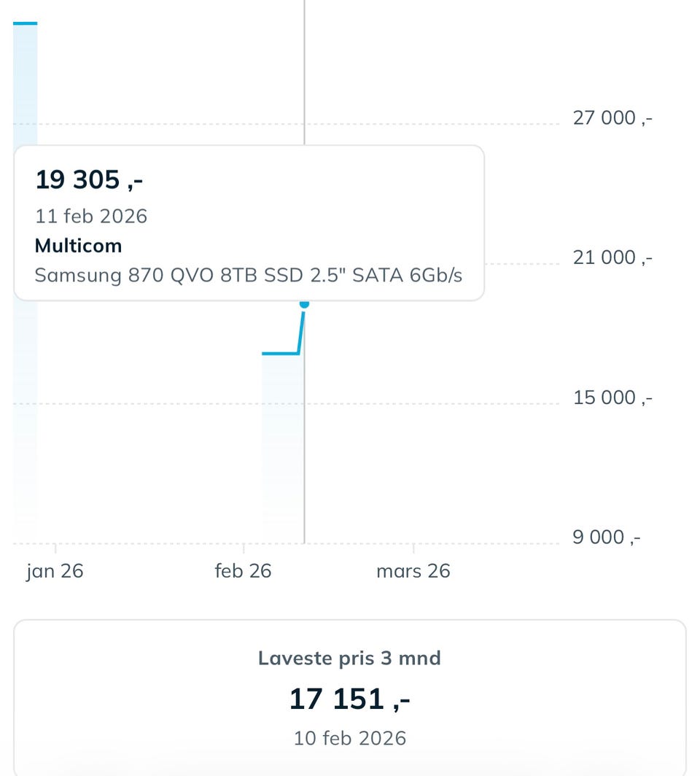Click the 9 000 ,- price axis label

[x=607, y=538]
